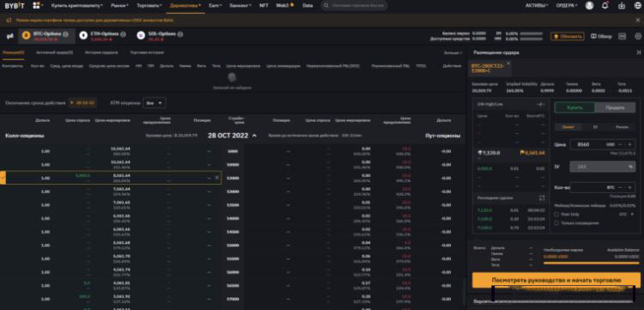Toggle order book view icon near 24h High/Low
This screenshot has height=310, width=644.
[541, 104]
